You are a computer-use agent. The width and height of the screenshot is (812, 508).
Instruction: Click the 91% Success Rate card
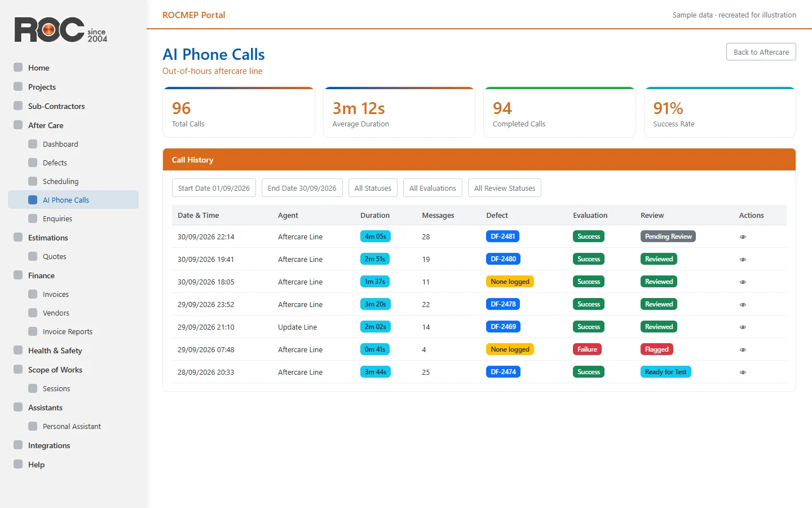720,112
